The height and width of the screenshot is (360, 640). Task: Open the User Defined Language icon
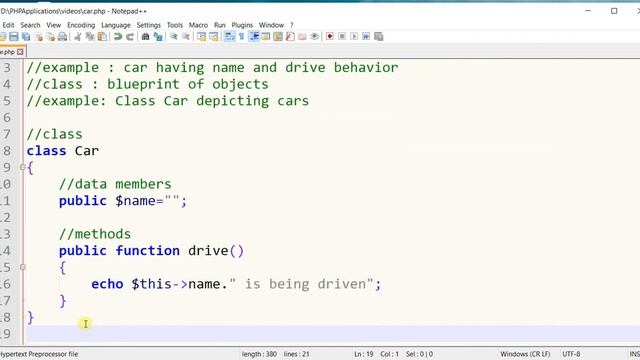click(266, 37)
